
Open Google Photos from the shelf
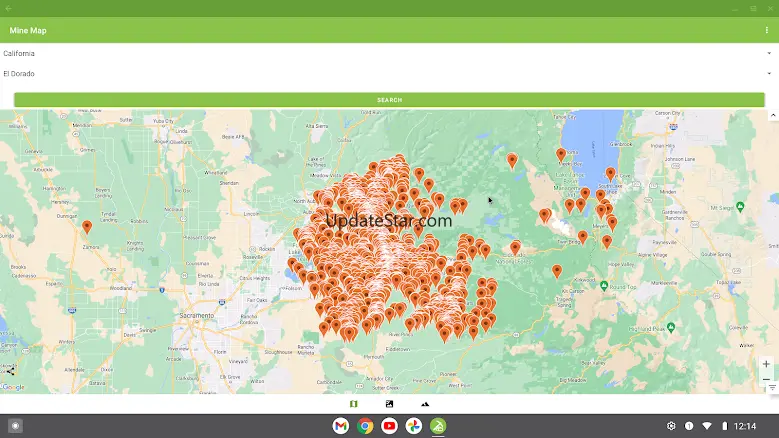414,426
